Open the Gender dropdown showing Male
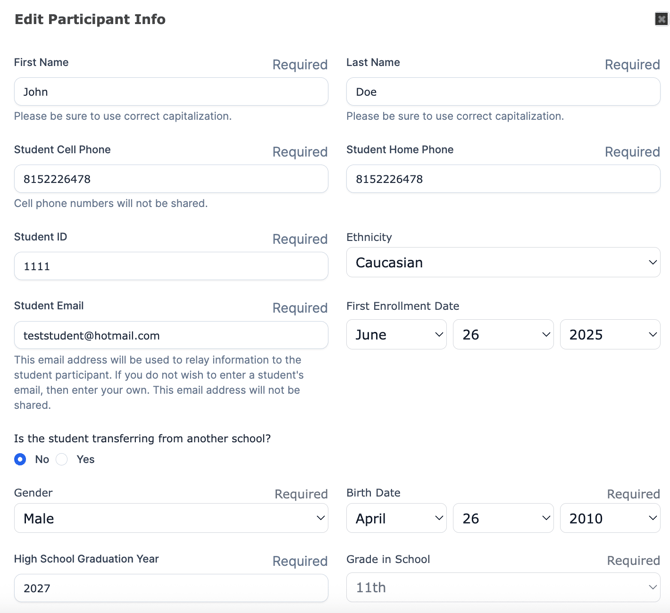The image size is (670, 613). click(171, 518)
